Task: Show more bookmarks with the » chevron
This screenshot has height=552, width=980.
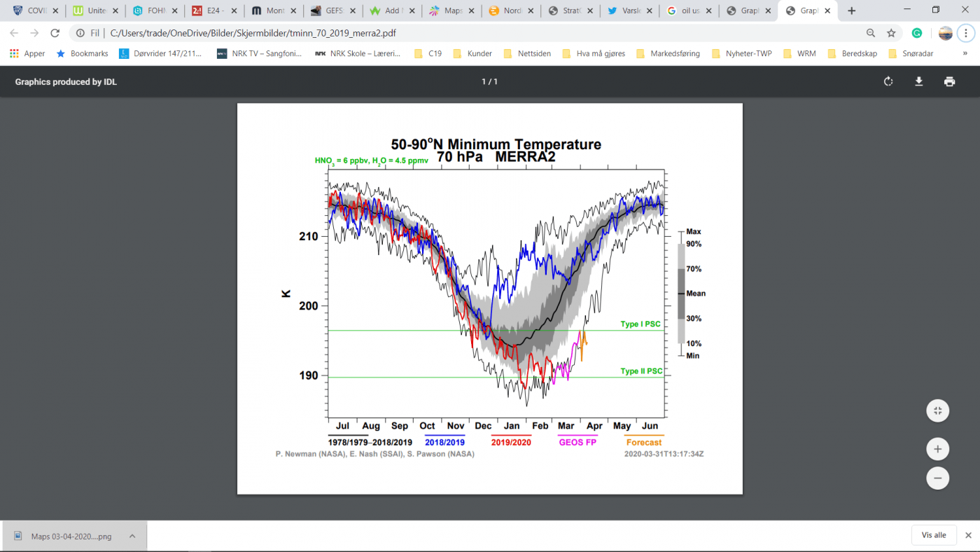Action: click(965, 53)
